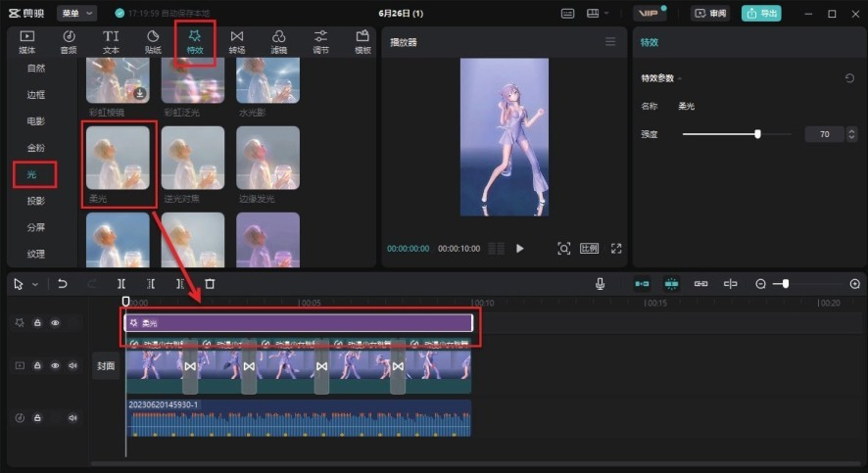This screenshot has height=473, width=868.
Task: Open the 贴纸 (Stickers) tab
Action: (x=153, y=42)
